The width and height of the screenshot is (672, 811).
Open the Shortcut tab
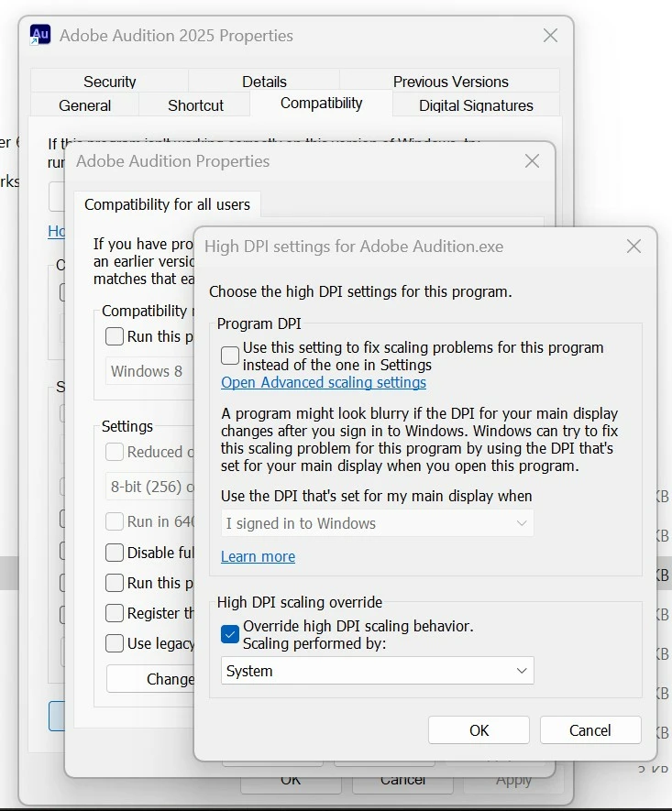195,105
